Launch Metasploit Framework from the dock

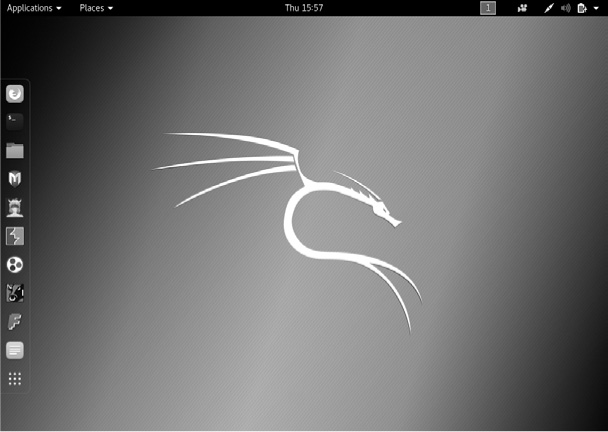click(15, 179)
